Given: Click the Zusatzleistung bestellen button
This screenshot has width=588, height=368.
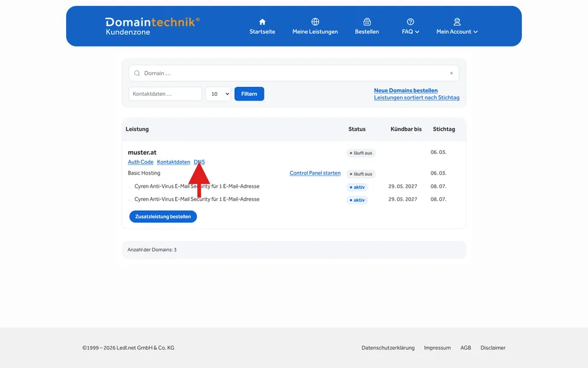Looking at the screenshot, I should pos(163,216).
